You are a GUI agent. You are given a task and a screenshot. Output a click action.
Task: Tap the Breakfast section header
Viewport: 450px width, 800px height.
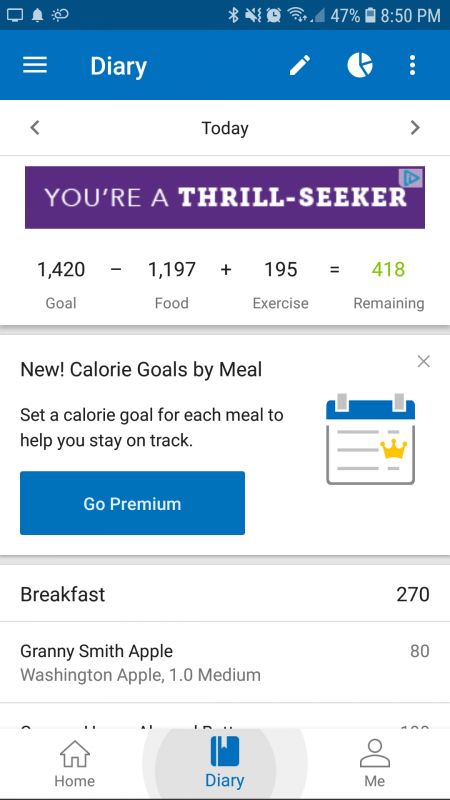click(x=225, y=594)
